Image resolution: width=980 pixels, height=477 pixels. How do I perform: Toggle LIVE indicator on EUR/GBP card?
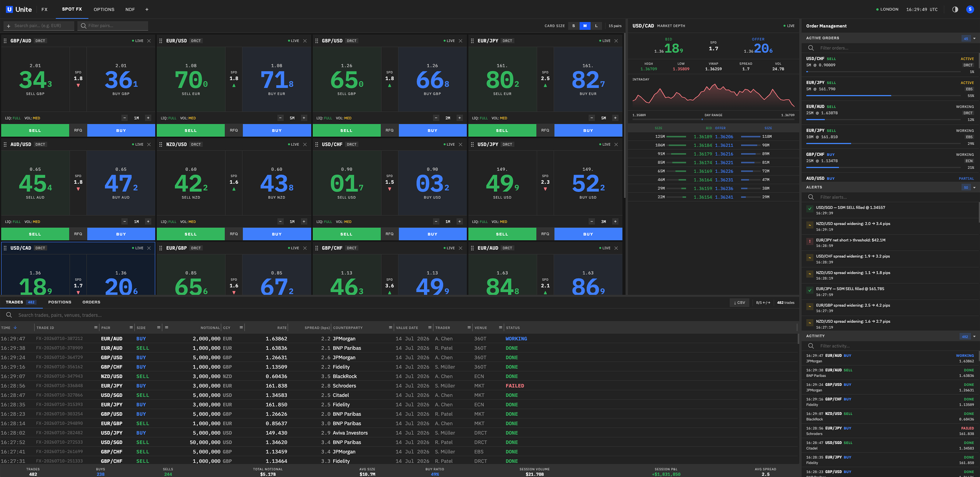coord(294,248)
